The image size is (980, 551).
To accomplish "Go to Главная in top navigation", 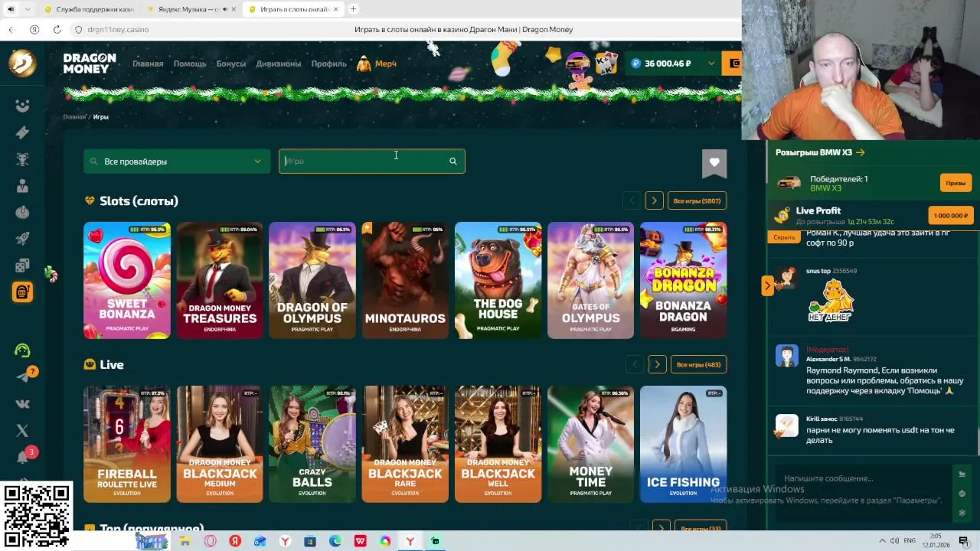I will click(x=148, y=64).
